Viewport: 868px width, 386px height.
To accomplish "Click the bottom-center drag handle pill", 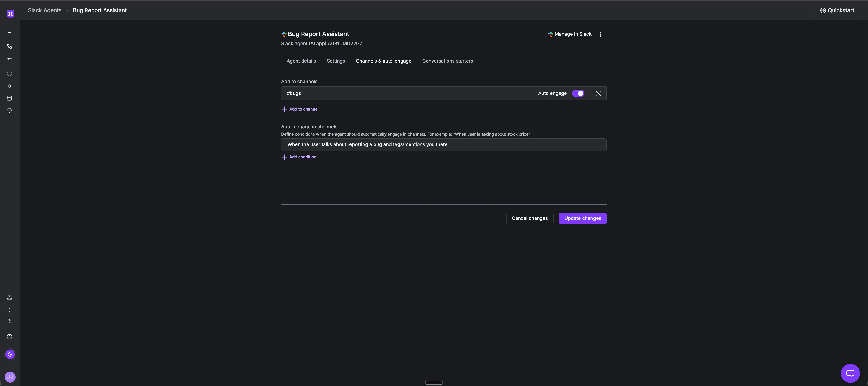I will click(x=434, y=383).
